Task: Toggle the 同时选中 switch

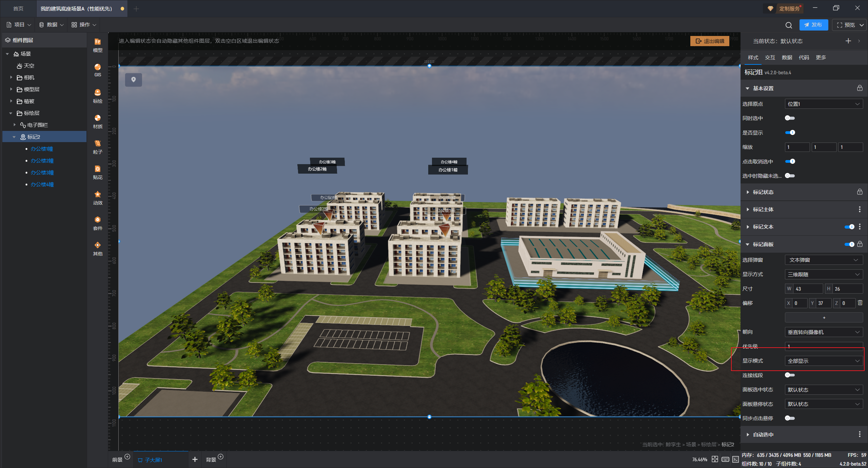Action: click(x=790, y=118)
